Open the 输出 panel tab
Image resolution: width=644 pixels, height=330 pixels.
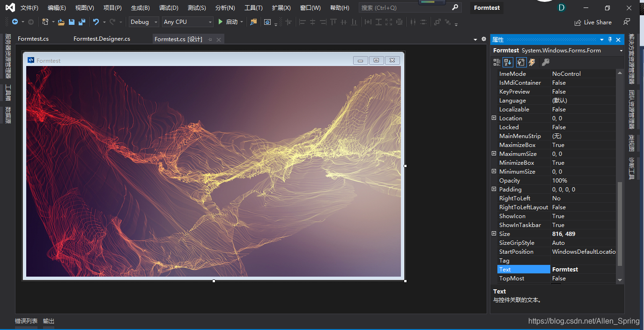click(x=49, y=321)
